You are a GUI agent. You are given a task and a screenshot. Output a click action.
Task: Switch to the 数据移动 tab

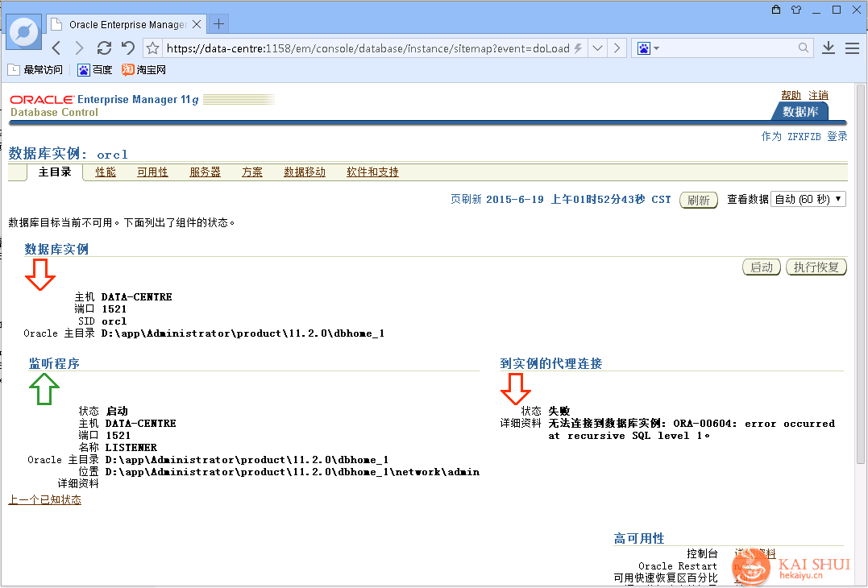point(305,172)
